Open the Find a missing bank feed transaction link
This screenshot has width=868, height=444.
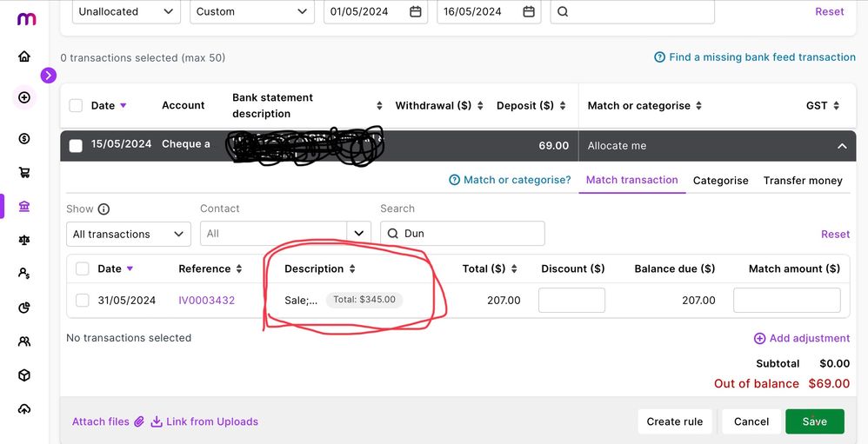[755, 57]
